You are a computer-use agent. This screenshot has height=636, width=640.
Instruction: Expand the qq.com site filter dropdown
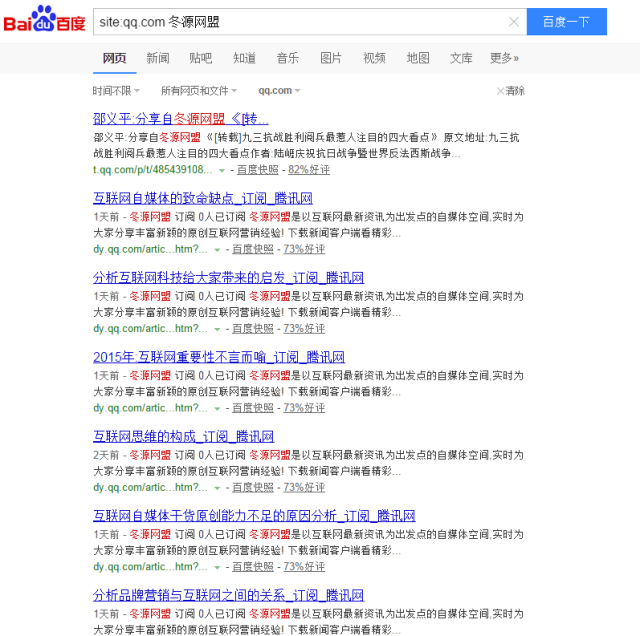tap(279, 91)
